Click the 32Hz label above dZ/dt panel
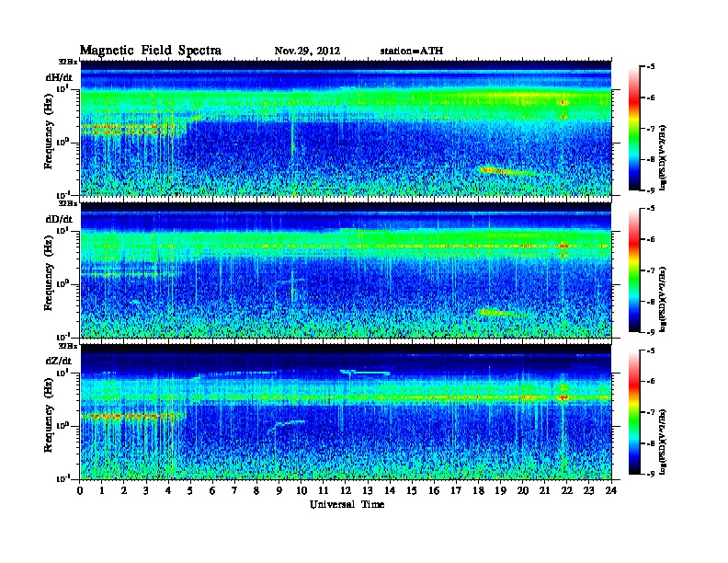The image size is (728, 563). point(68,346)
